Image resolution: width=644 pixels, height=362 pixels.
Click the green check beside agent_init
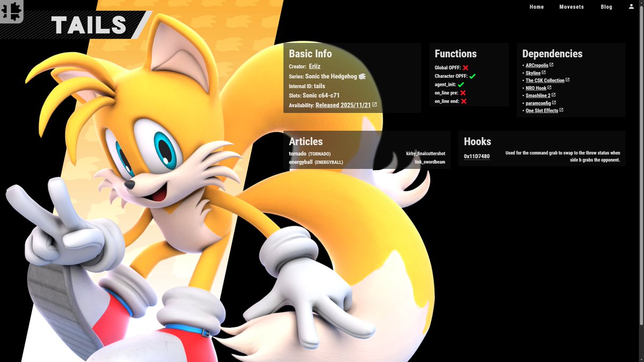pyautogui.click(x=461, y=85)
